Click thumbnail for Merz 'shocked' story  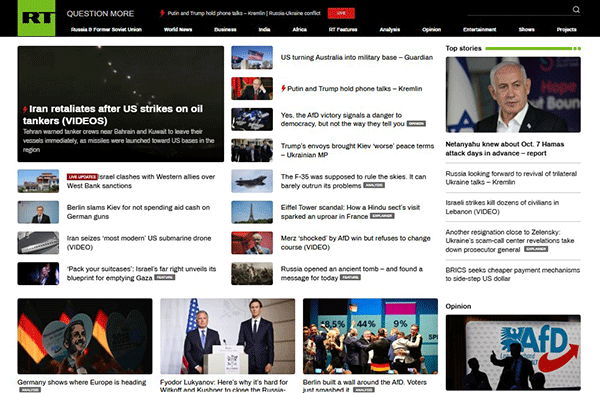[x=252, y=243]
